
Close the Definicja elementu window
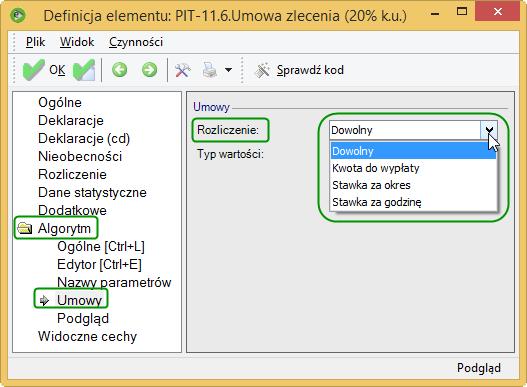point(498,12)
